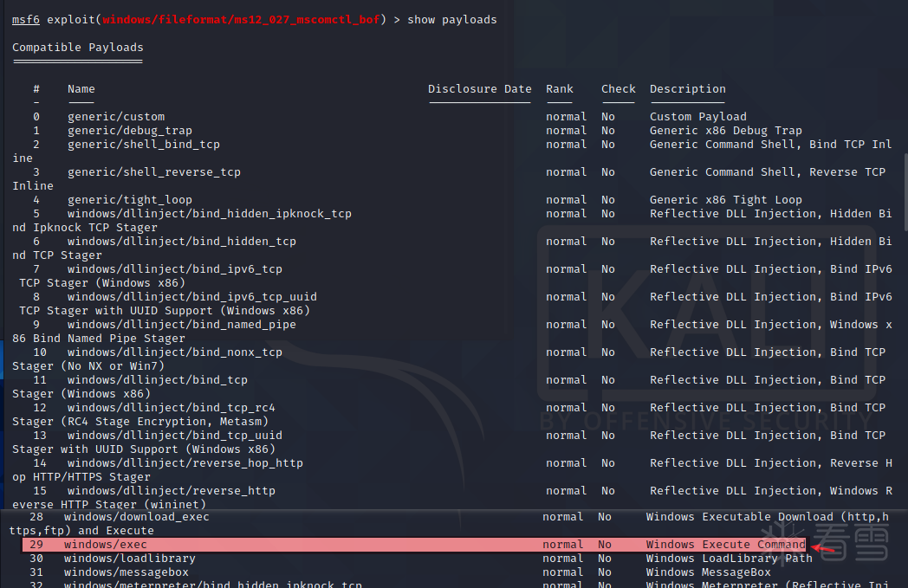Click the Description column header
This screenshot has width=908, height=588.
coord(688,89)
